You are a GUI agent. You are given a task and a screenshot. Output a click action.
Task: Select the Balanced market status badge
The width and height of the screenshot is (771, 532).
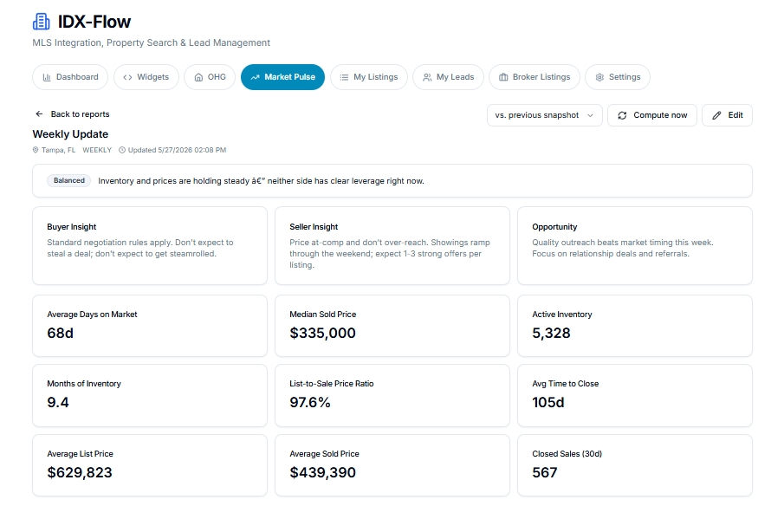point(68,180)
